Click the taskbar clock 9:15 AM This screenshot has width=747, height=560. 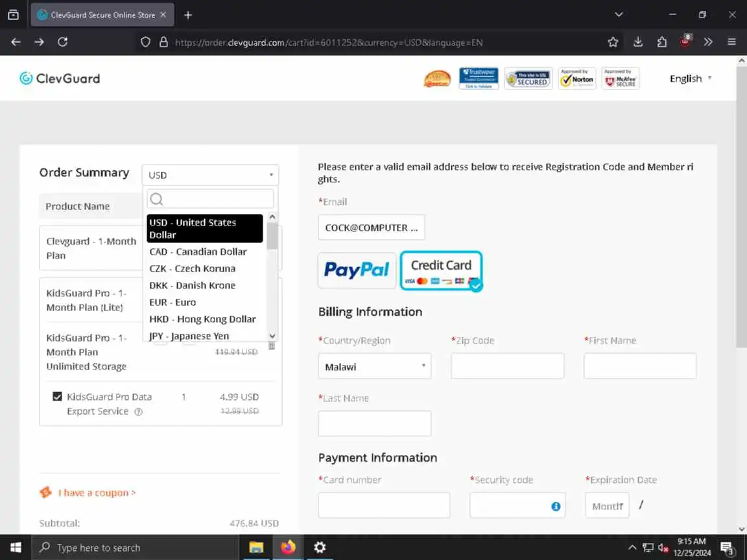(692, 547)
